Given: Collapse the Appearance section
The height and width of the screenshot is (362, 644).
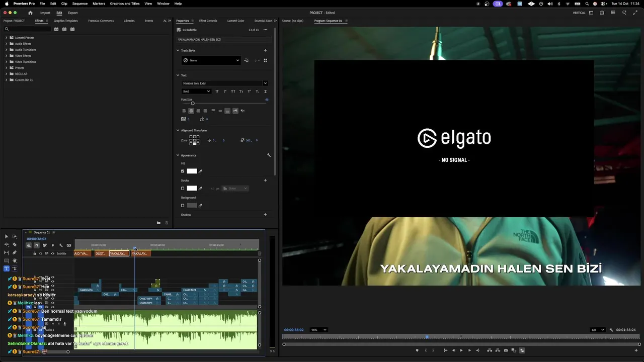Looking at the screenshot, I should point(178,155).
